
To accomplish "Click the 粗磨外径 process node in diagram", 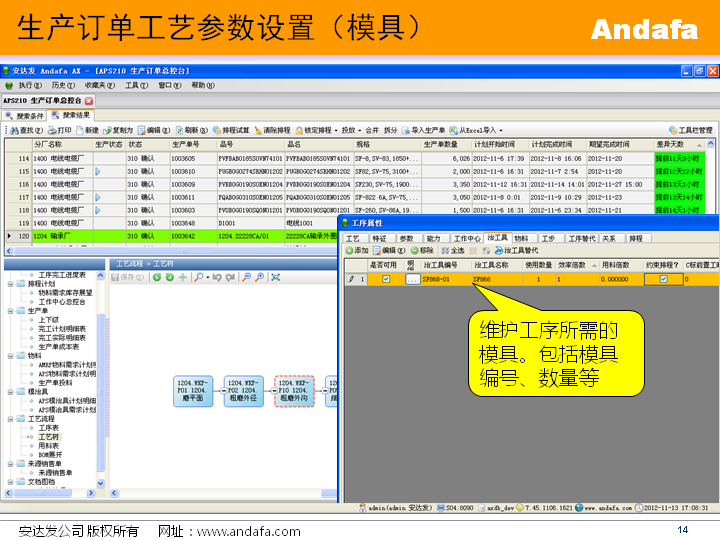I will pyautogui.click(x=244, y=390).
